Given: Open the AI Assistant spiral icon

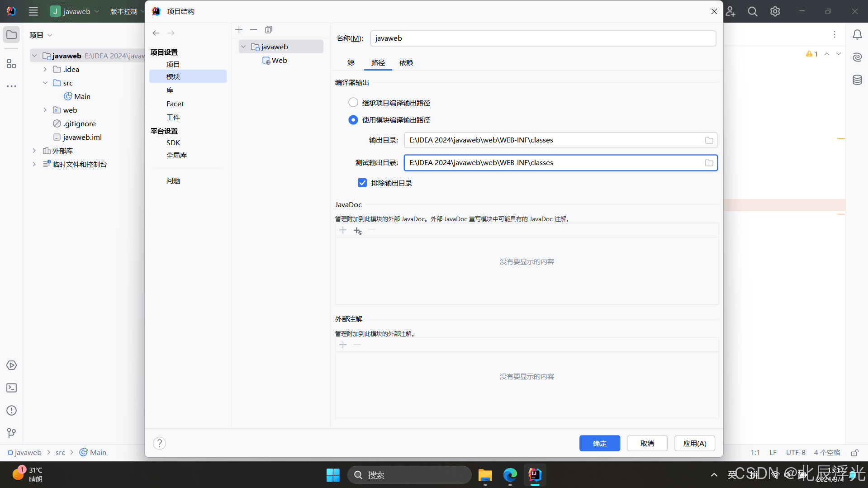Looking at the screenshot, I should (x=857, y=57).
